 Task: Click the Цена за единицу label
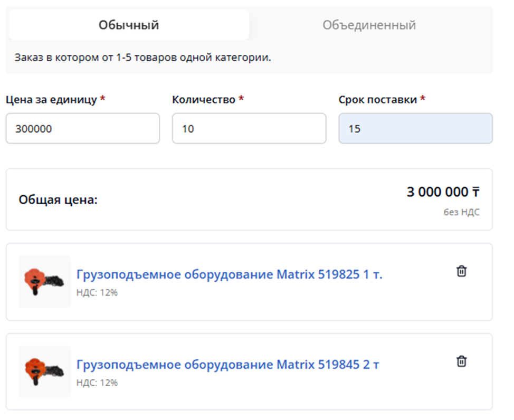pyautogui.click(x=51, y=100)
